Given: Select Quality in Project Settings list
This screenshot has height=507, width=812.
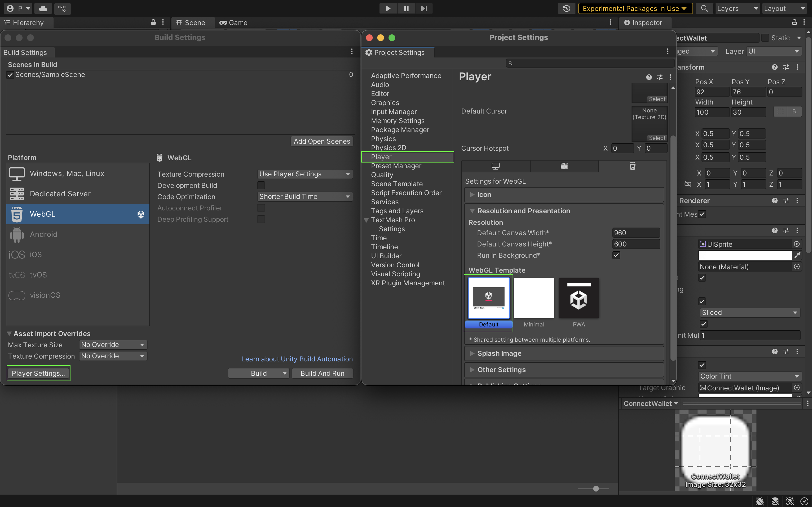Looking at the screenshot, I should coord(382,175).
